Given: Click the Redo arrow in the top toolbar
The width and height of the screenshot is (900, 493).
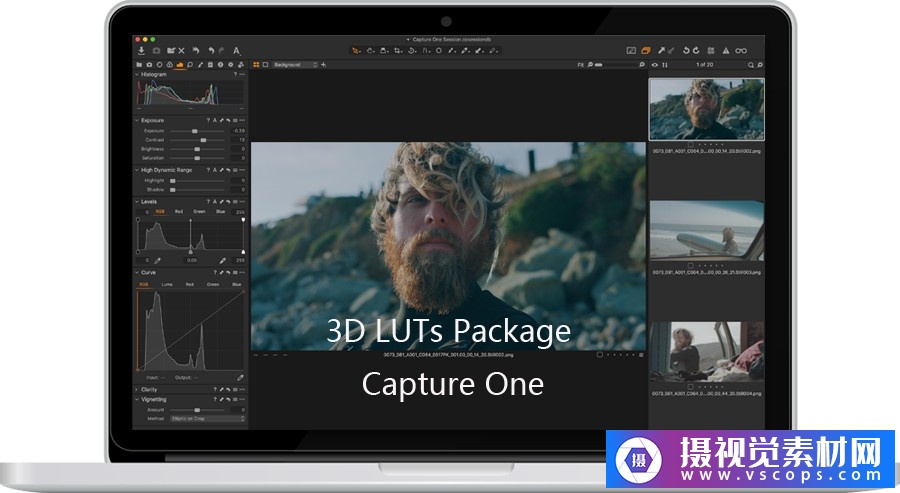Looking at the screenshot, I should coord(222,51).
